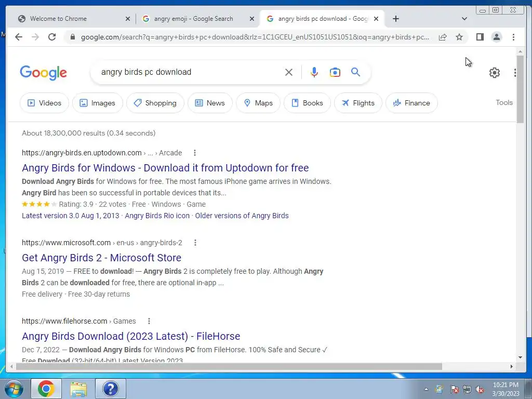Open the Windows Start menu

point(14,389)
